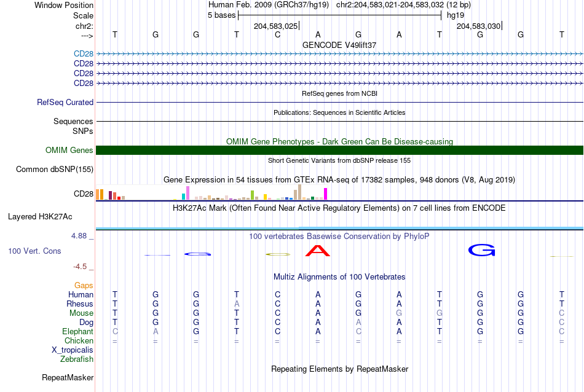Click the Zebrafish alignment row label

click(x=77, y=359)
